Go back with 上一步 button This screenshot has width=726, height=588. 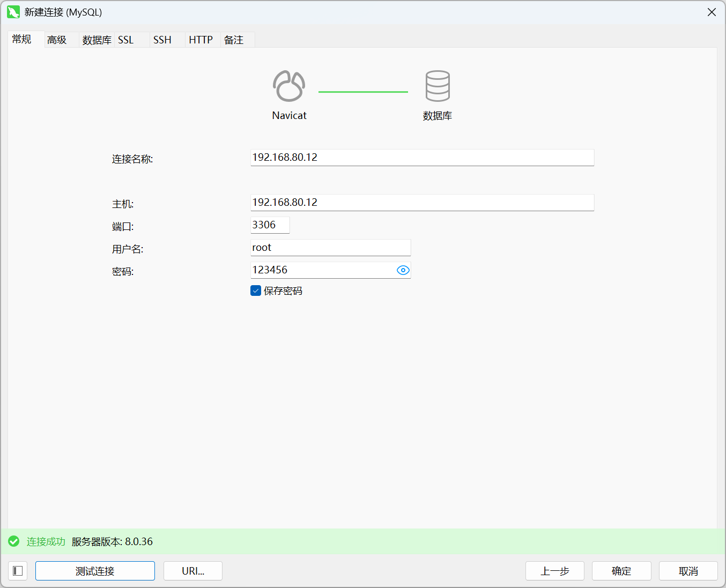coord(554,571)
